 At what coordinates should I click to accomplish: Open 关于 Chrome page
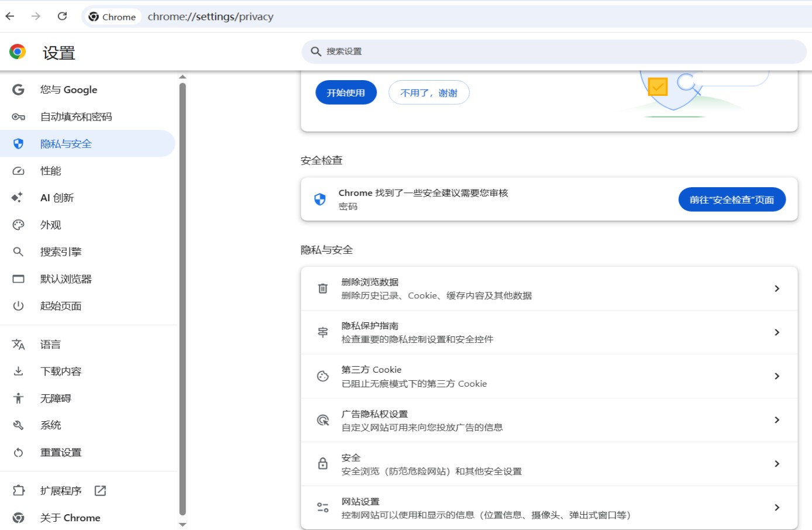click(88, 518)
